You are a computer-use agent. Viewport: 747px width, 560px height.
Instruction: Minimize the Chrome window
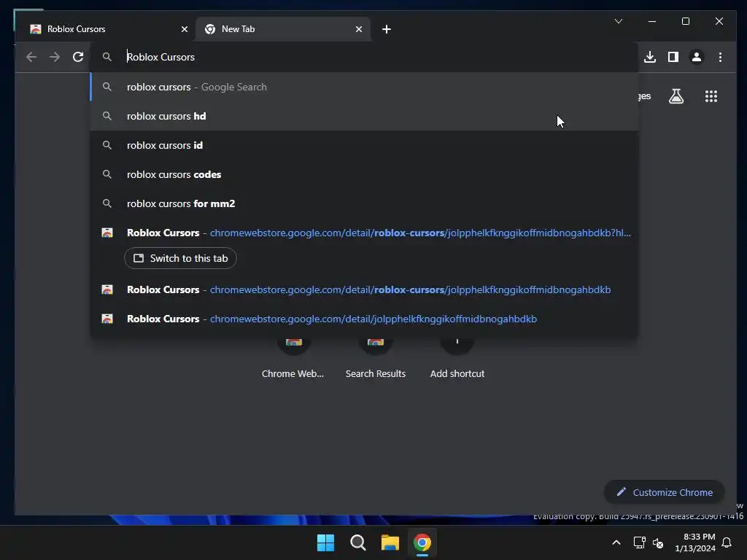point(652,21)
